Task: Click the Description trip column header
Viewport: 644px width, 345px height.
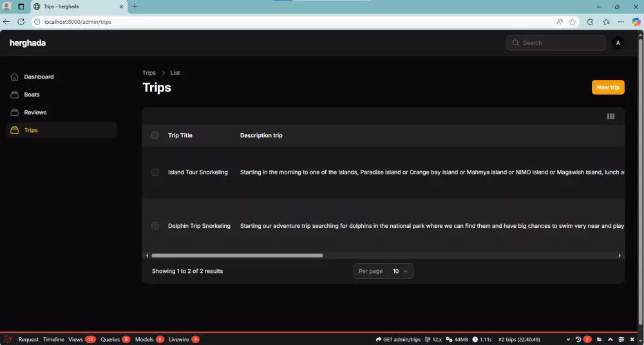Action: click(261, 135)
